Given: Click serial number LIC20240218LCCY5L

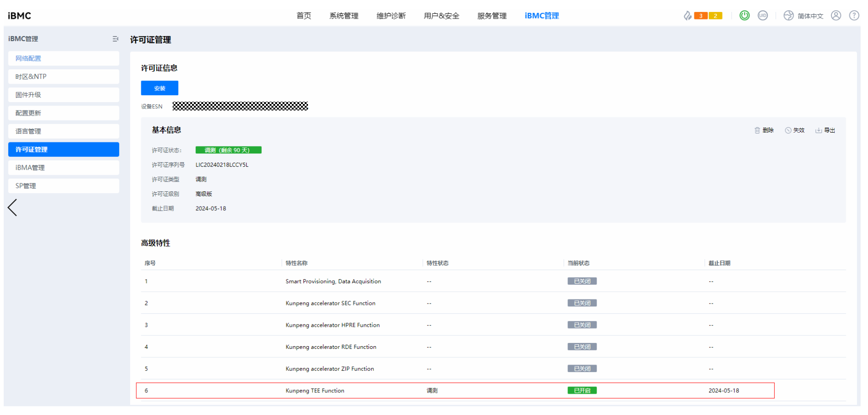Looking at the screenshot, I should point(222,165).
